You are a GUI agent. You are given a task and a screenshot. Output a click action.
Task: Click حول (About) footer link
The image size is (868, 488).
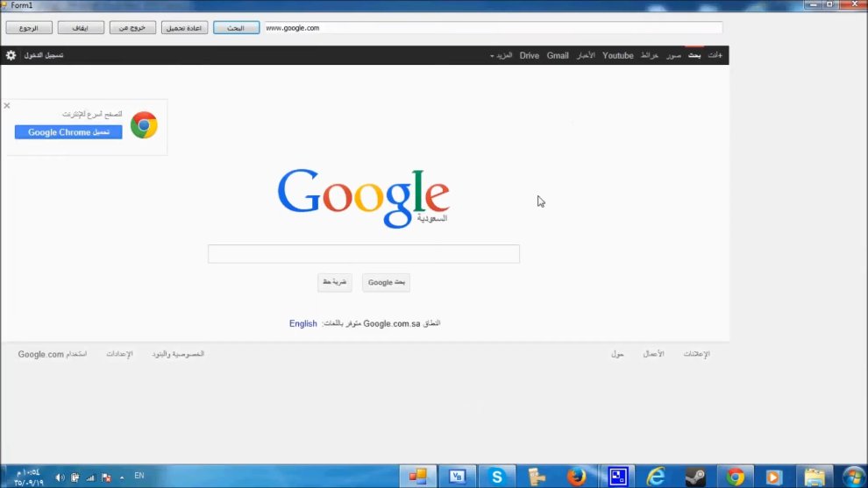point(618,354)
